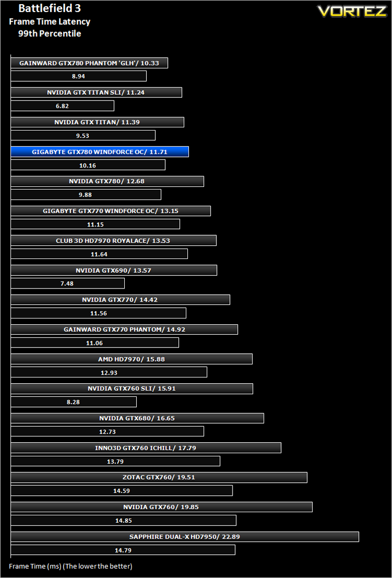
Task: Click the 'Battlefield 3' chart title
Action: [x=50, y=8]
